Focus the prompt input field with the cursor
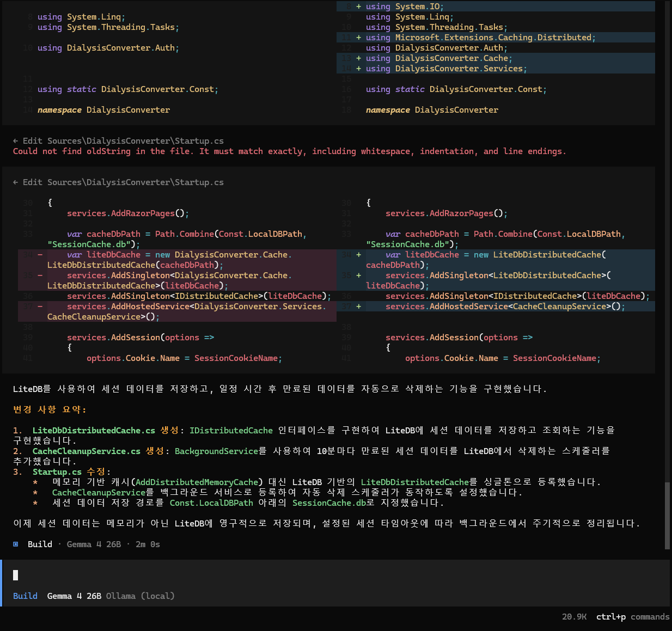The height and width of the screenshot is (631, 672). [x=327, y=575]
